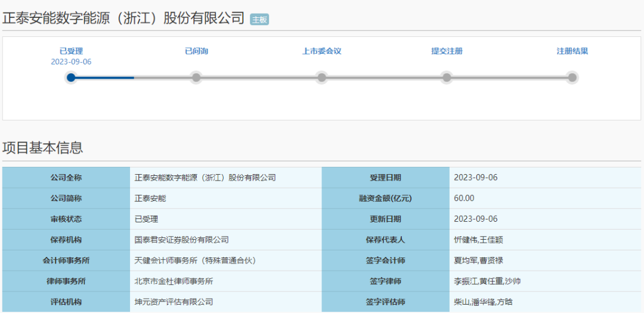The height and width of the screenshot is (313, 644).
Task: Select the 提交注册 stage label
Action: (x=447, y=51)
